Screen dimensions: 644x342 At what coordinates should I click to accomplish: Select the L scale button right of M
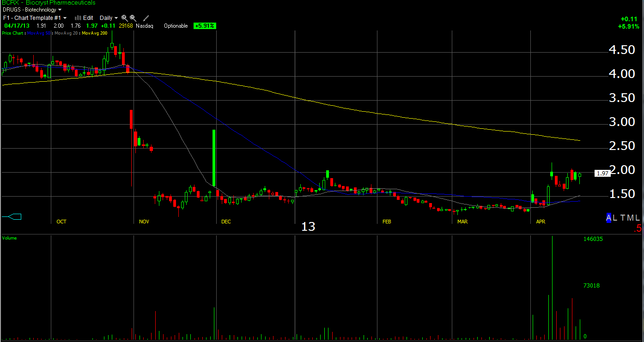tap(638, 218)
